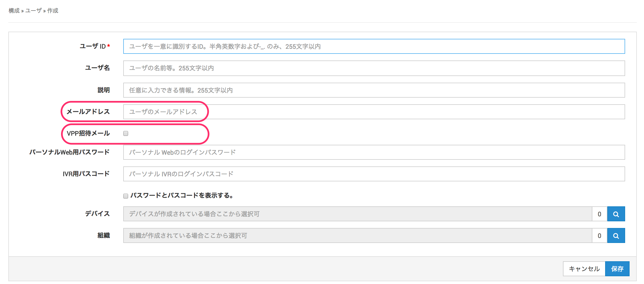Select the 説明 description field
Viewport: 644px width, 284px height.
(x=374, y=90)
